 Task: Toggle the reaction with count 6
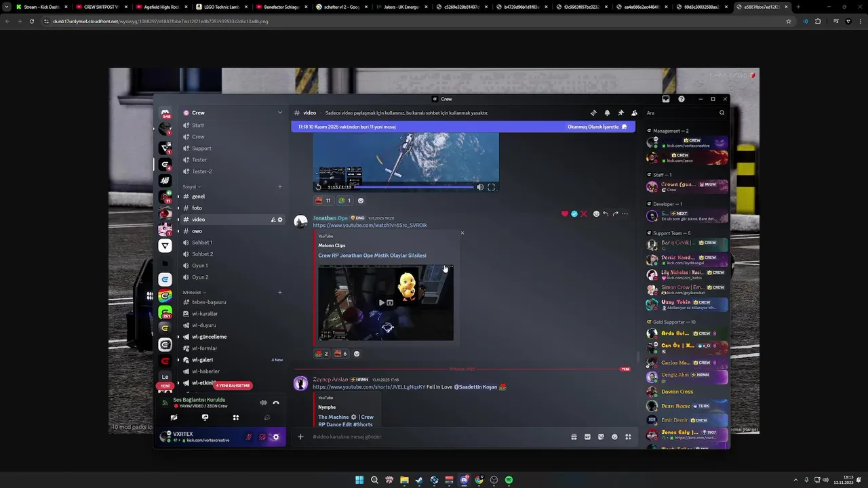pos(340,354)
